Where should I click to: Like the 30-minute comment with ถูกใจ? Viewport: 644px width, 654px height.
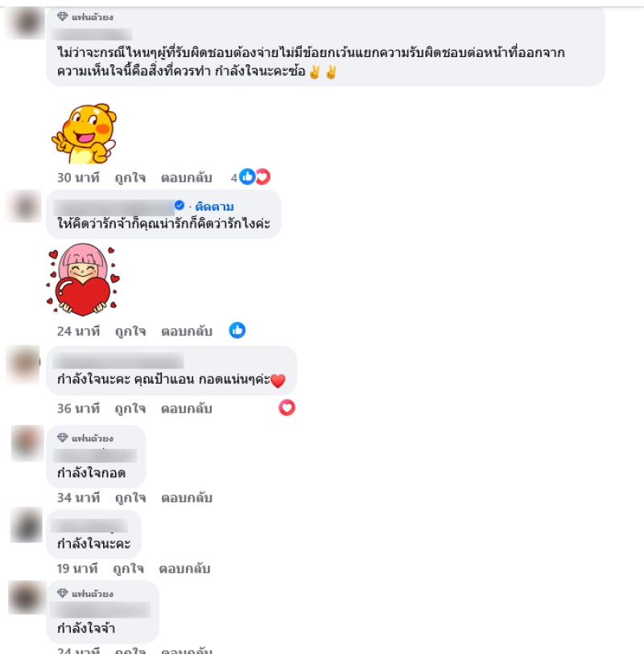tap(130, 178)
